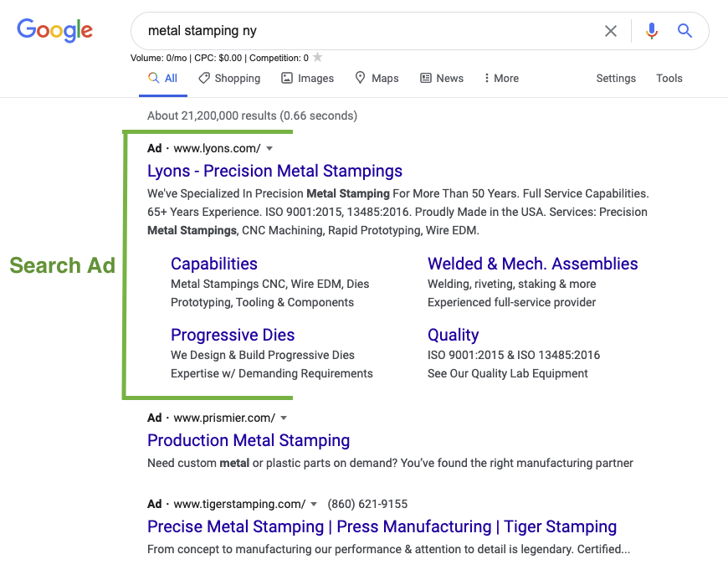The width and height of the screenshot is (728, 585).
Task: Open the Lyons Precision Metal Stampings ad
Action: point(274,171)
